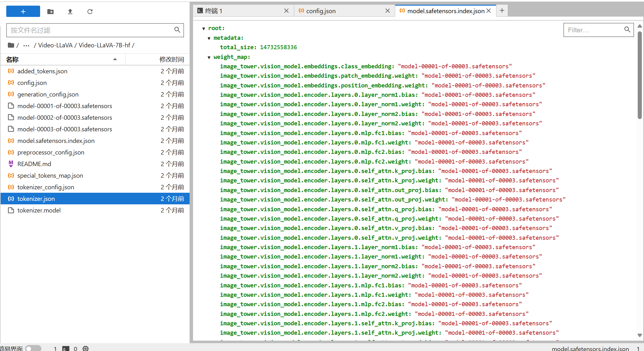Click file icon of tokenizer.model

tap(11, 210)
